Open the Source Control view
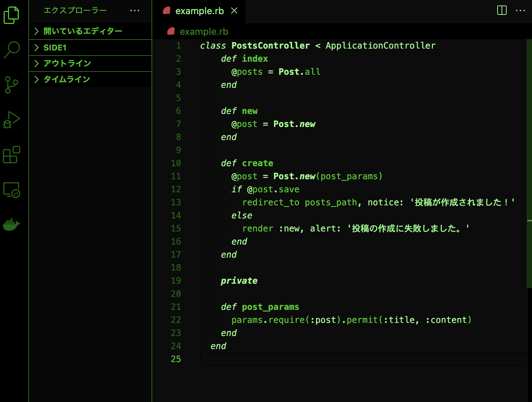 click(x=12, y=85)
